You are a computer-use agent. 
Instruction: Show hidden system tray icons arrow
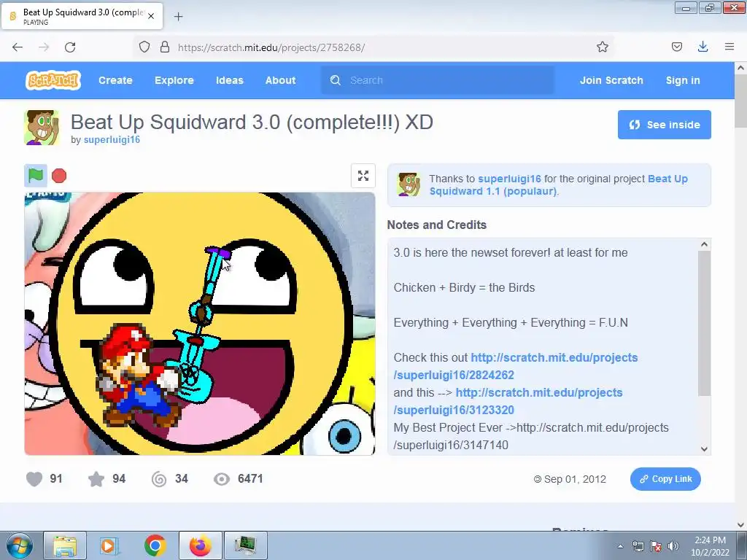[620, 546]
